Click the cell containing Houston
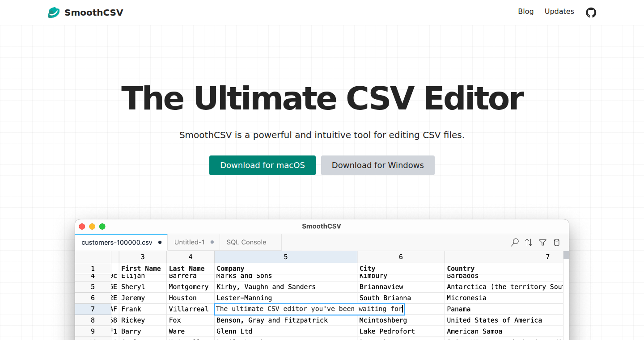 click(x=191, y=298)
